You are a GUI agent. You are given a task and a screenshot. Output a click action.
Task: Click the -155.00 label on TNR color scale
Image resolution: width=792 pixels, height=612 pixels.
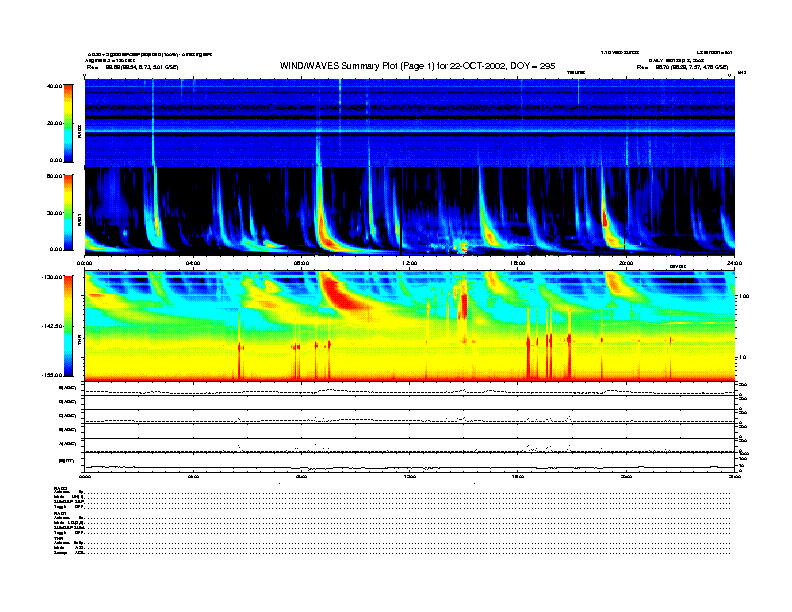(52, 375)
